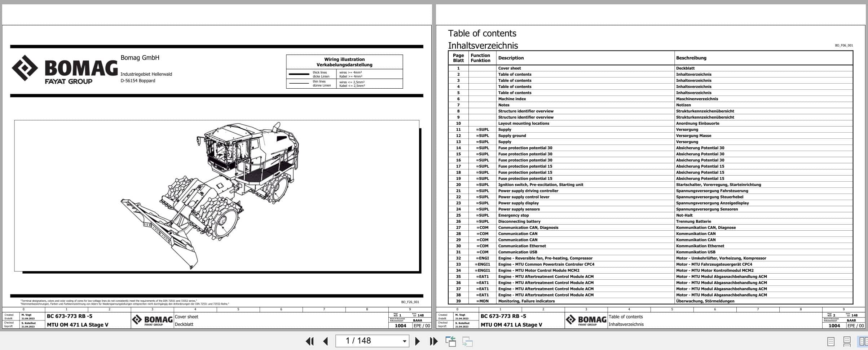Image resolution: width=868 pixels, height=350 pixels.
Task: Go to the previous page
Action: click(325, 341)
